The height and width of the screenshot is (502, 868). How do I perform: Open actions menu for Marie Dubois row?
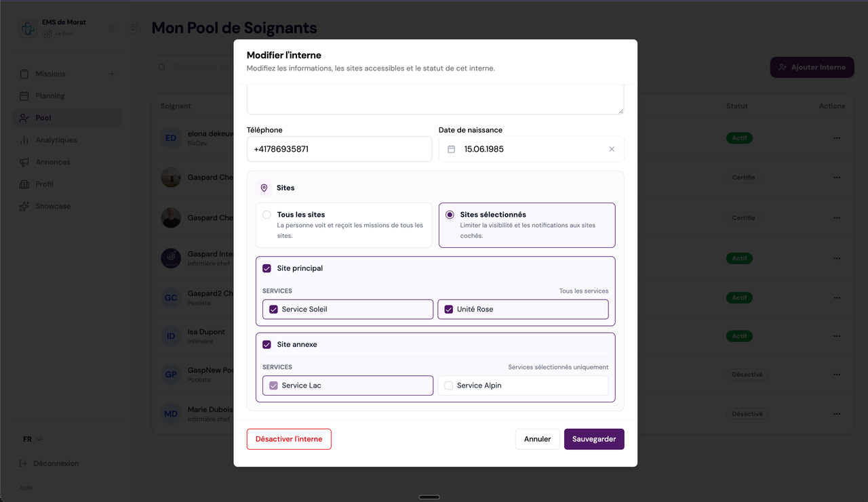[x=837, y=414]
